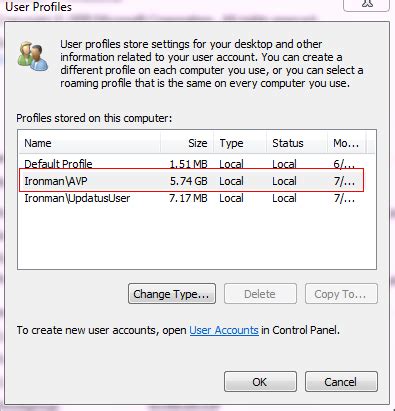
Task: Click the truncated Mo... column header
Action: (x=347, y=143)
